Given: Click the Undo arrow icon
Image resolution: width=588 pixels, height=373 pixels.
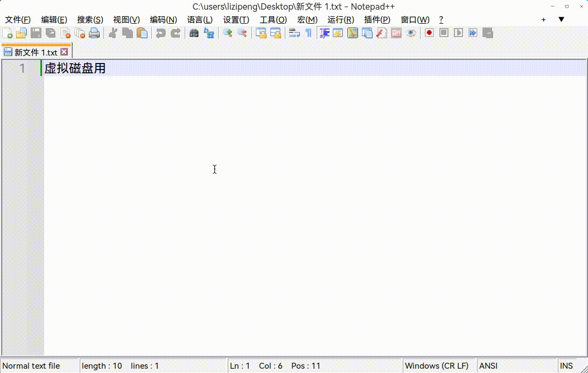Looking at the screenshot, I should click(x=160, y=33).
